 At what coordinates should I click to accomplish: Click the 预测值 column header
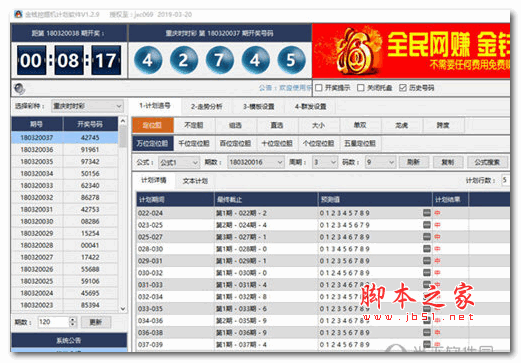click(375, 200)
